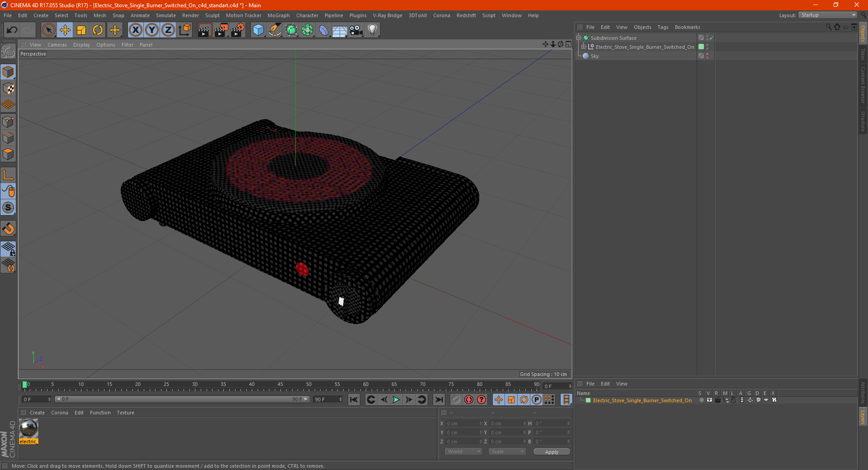The width and height of the screenshot is (868, 470).
Task: Open the World coordinate dropdown
Action: pos(463,451)
